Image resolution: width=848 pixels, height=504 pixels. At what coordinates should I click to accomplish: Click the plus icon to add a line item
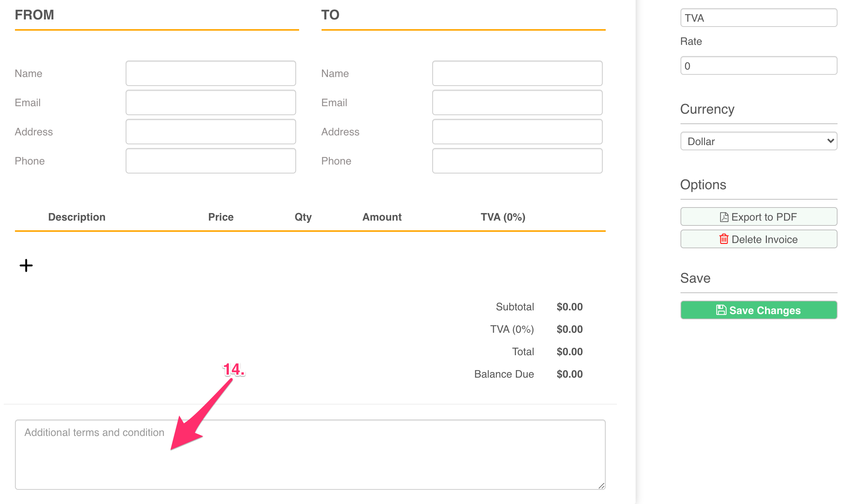[26, 265]
